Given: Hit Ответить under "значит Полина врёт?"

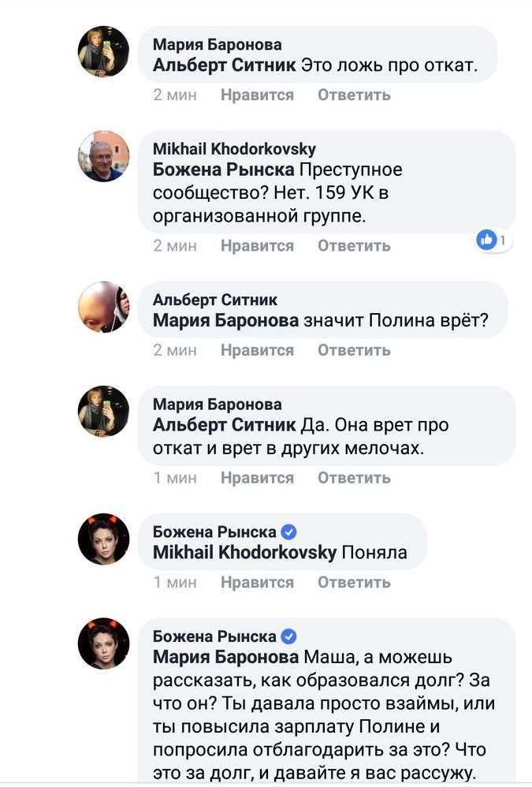Looking at the screenshot, I should [354, 350].
